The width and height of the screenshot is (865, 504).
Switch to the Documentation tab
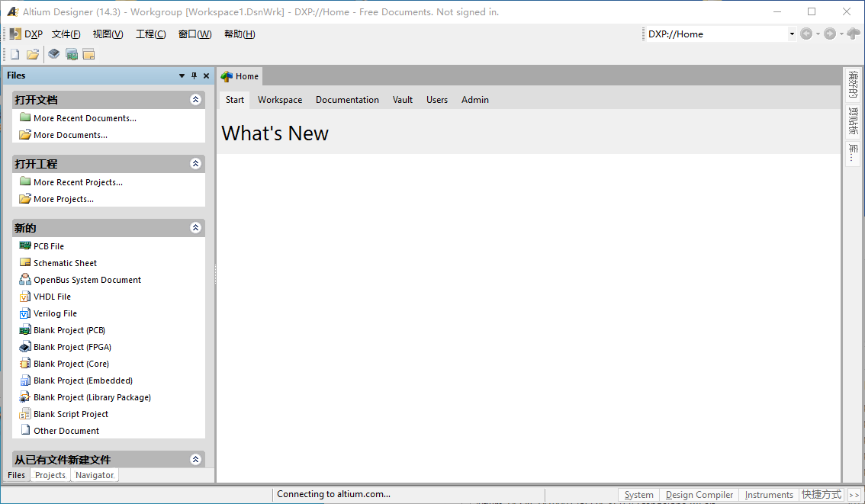click(x=347, y=100)
